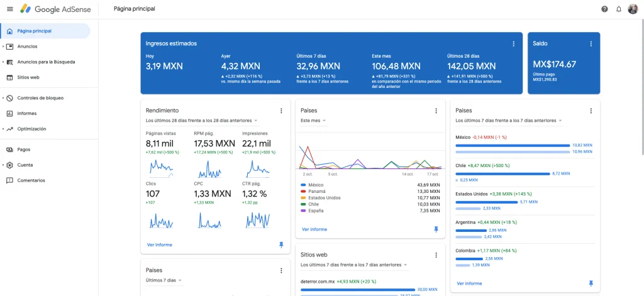This screenshot has height=296, width=644.
Task: Open Ver informe in Países comparison card
Action: click(x=469, y=283)
